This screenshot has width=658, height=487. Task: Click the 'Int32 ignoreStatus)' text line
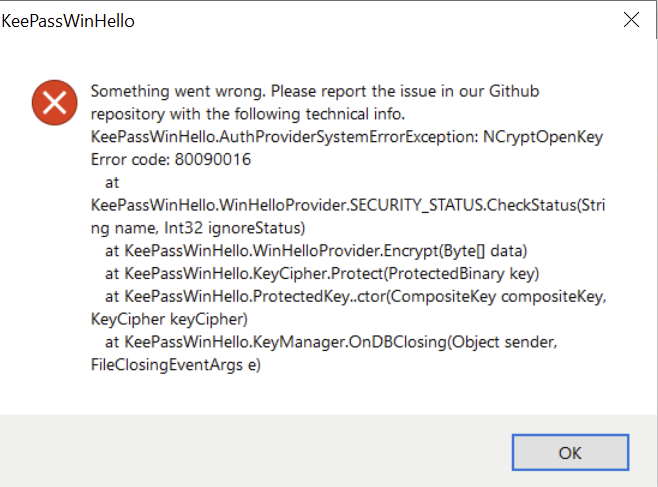197,227
